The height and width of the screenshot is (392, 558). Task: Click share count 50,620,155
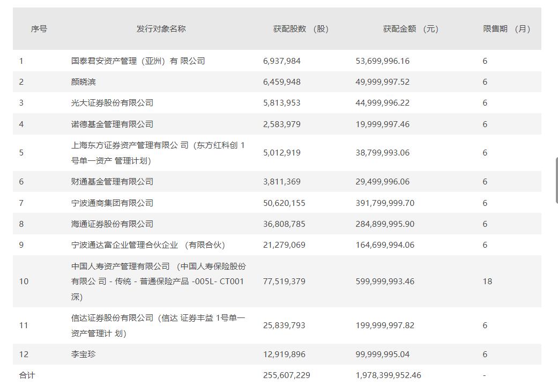(284, 203)
